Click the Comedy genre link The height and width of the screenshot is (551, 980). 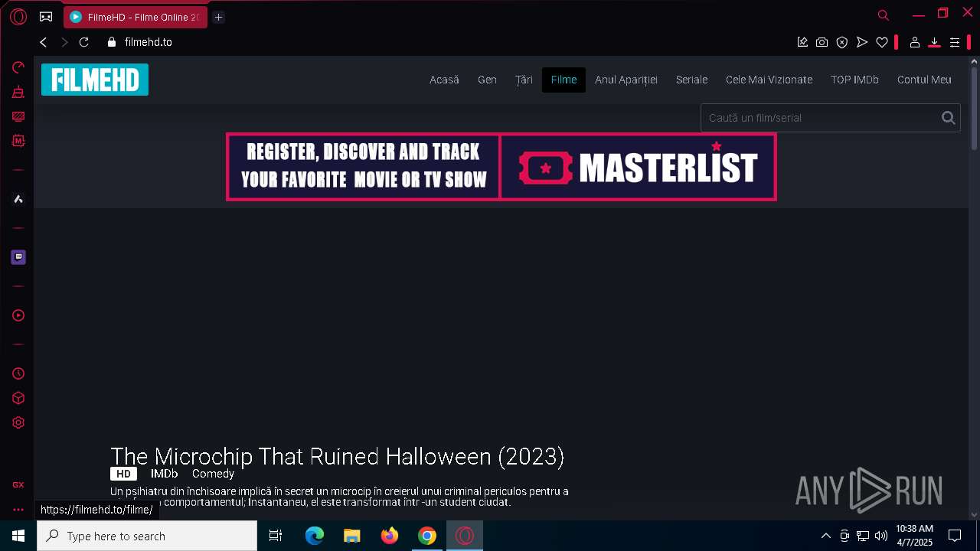pyautogui.click(x=213, y=474)
